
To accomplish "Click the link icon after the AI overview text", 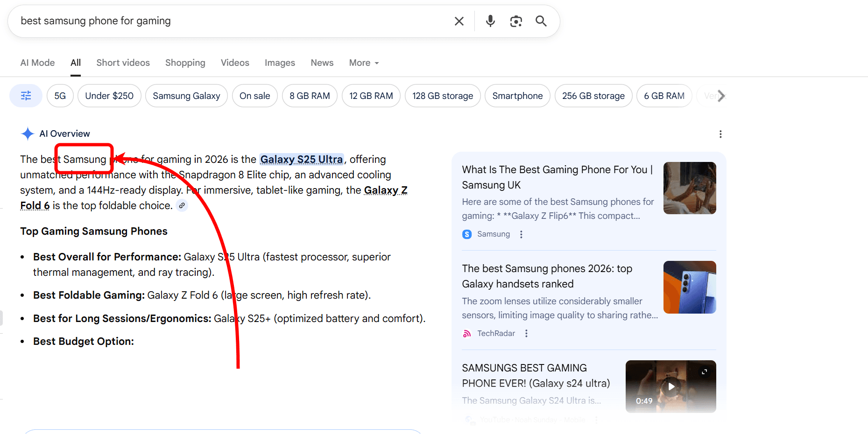I will pyautogui.click(x=182, y=205).
